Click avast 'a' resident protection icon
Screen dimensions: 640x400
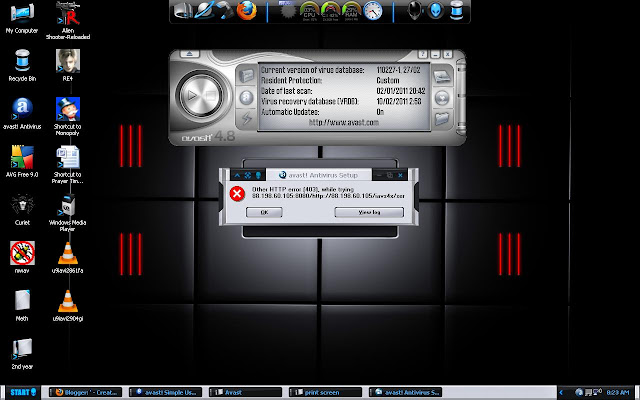pos(246,98)
